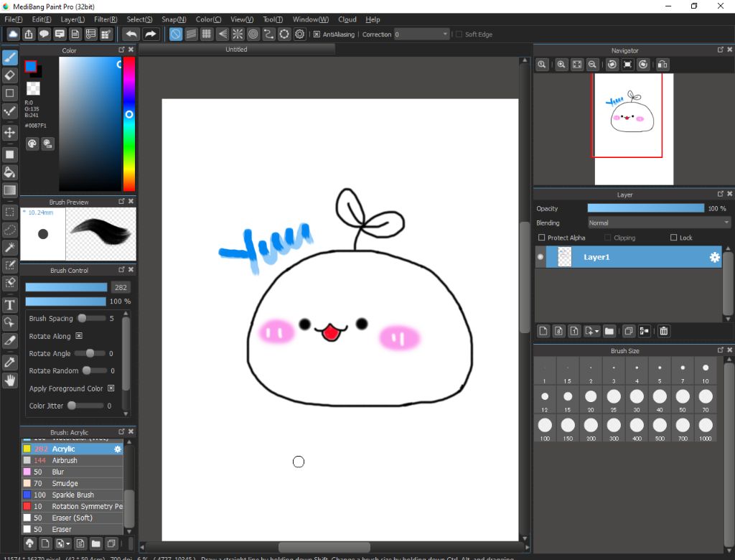
Task: Open the Snap menu
Action: tap(174, 19)
